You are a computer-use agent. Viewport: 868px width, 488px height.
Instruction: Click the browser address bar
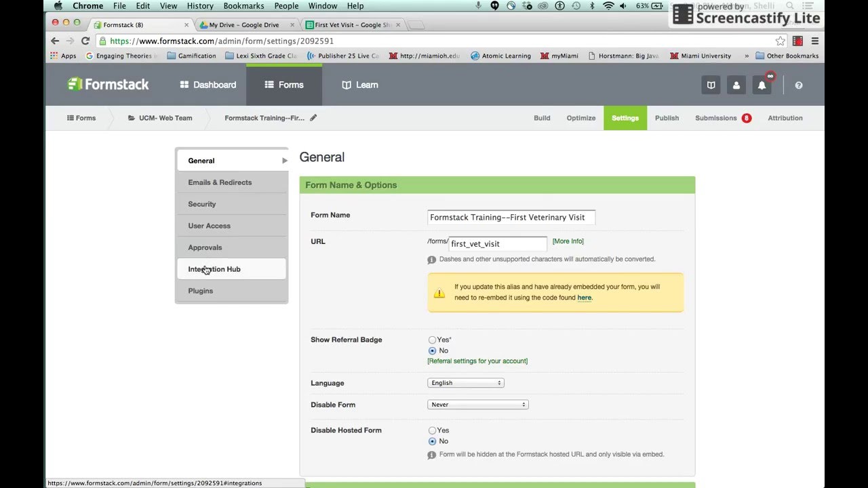(434, 41)
